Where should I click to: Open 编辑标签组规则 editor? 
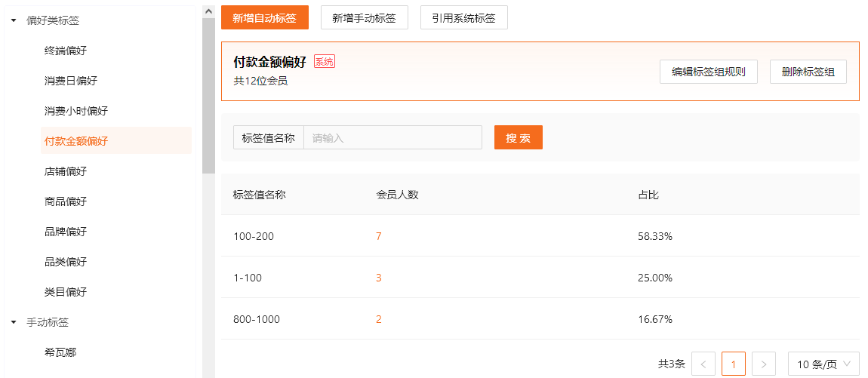[x=708, y=72]
